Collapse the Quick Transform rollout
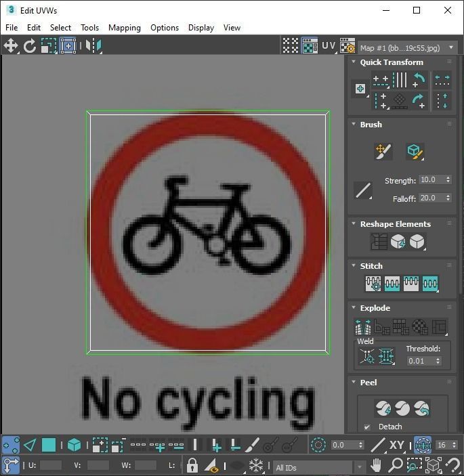 [354, 62]
